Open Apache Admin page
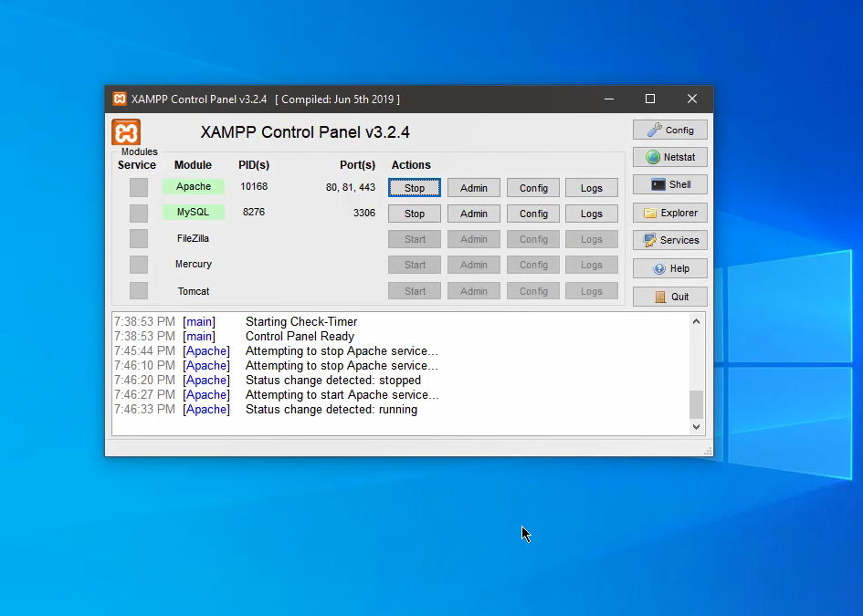863x616 pixels. click(x=474, y=188)
